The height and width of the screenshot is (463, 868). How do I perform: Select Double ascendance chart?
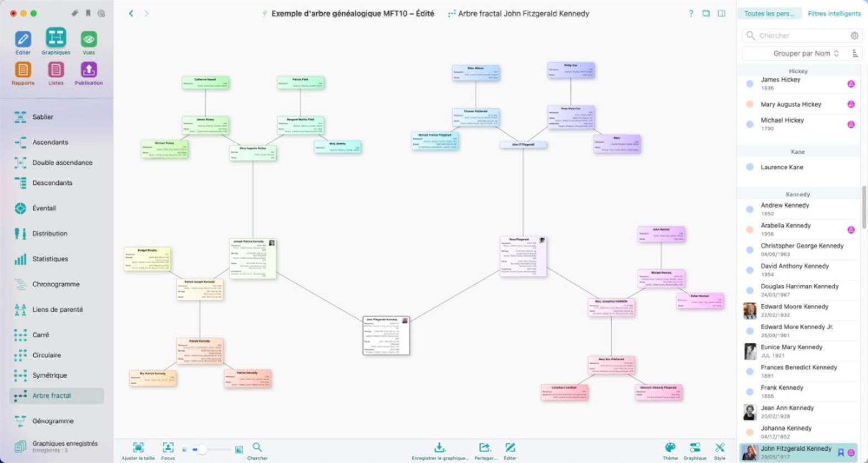55,163
